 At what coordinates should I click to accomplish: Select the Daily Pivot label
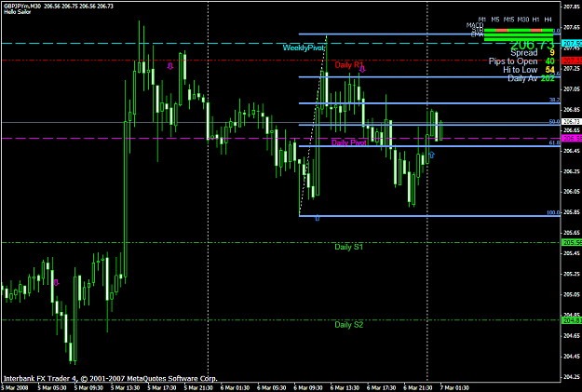point(348,142)
